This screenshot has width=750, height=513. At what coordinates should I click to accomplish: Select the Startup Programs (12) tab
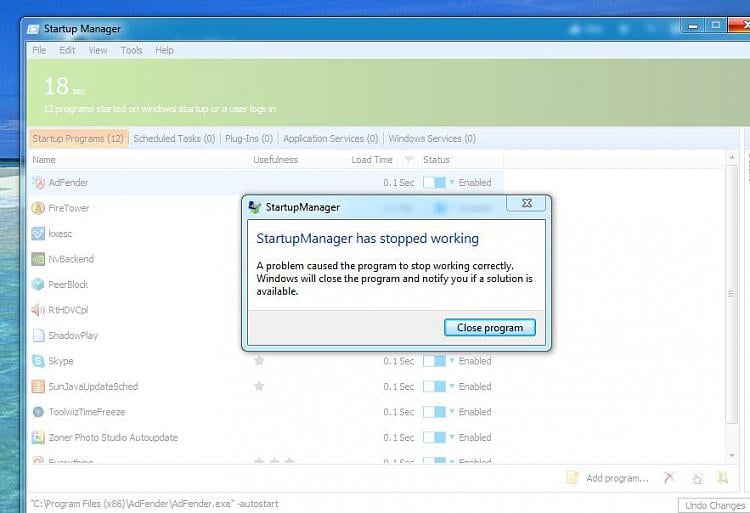tap(78, 139)
